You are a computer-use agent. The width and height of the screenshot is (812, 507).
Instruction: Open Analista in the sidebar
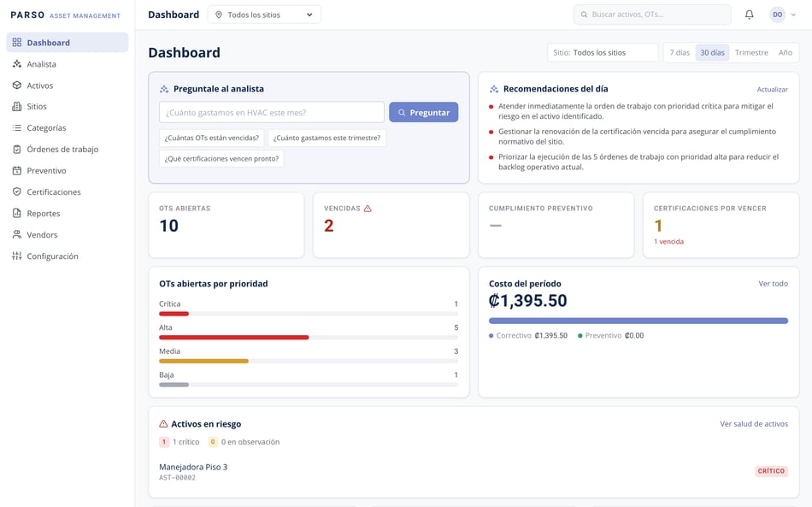tap(68, 64)
